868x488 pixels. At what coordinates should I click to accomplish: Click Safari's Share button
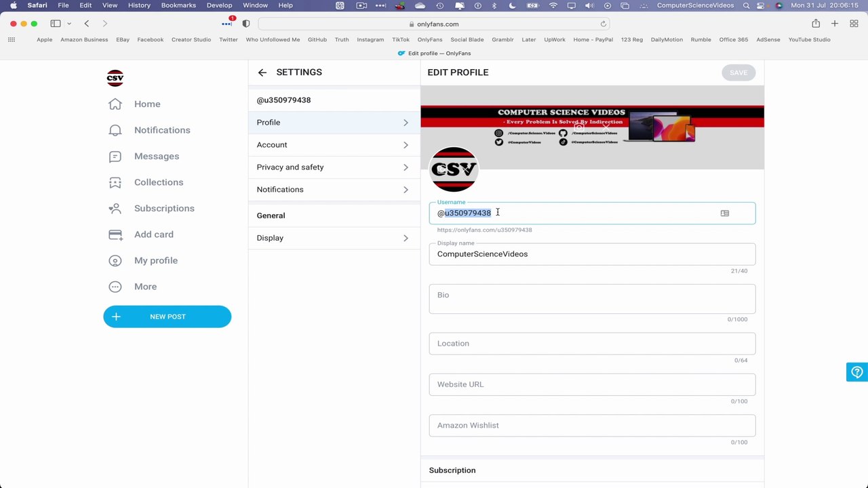[816, 24]
